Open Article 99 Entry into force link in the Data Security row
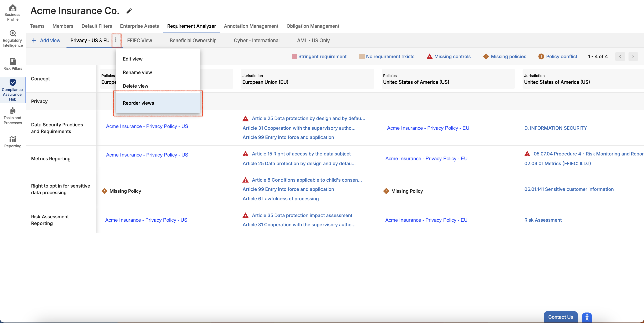Image resolution: width=644 pixels, height=323 pixels. pos(288,137)
